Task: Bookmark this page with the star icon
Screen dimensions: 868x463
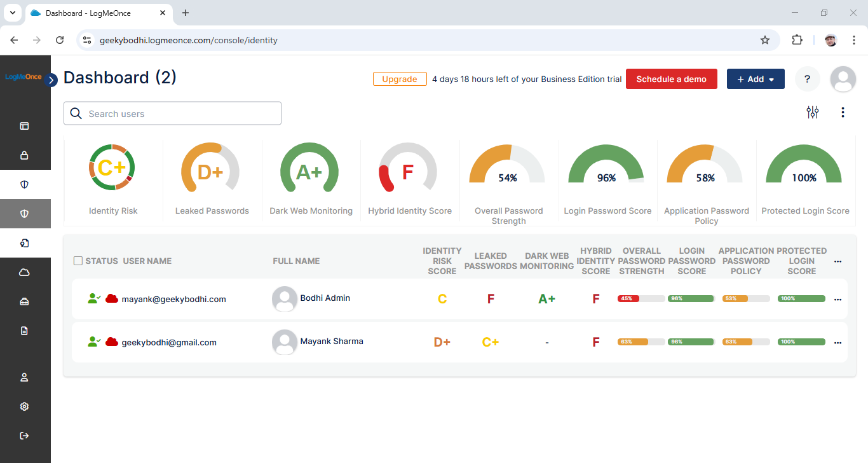Action: point(765,40)
